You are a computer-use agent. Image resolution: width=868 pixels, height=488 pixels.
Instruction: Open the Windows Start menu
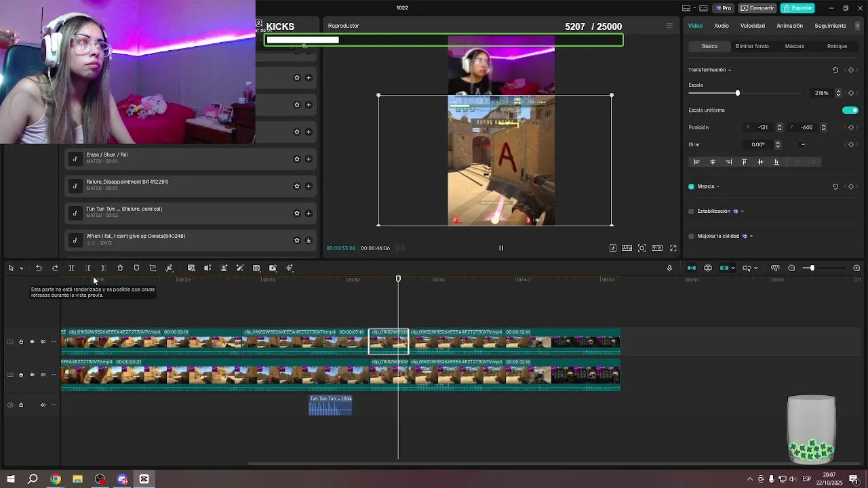pyautogui.click(x=11, y=479)
